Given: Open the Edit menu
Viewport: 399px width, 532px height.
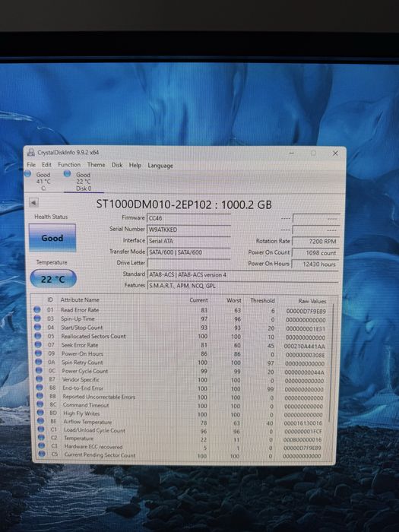Looking at the screenshot, I should [x=46, y=165].
